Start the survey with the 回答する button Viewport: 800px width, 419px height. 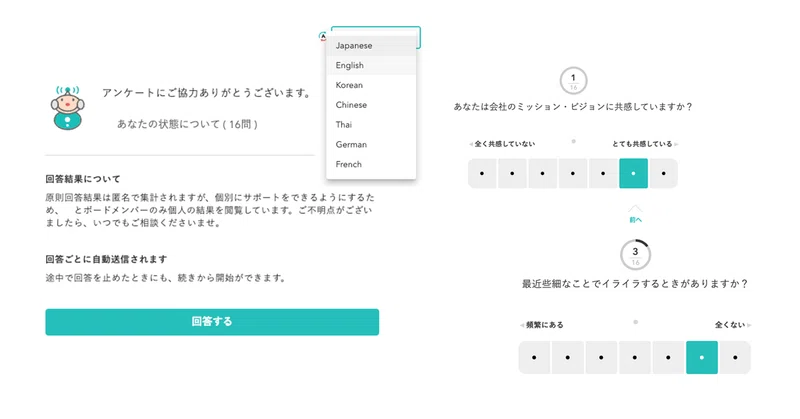click(x=212, y=322)
